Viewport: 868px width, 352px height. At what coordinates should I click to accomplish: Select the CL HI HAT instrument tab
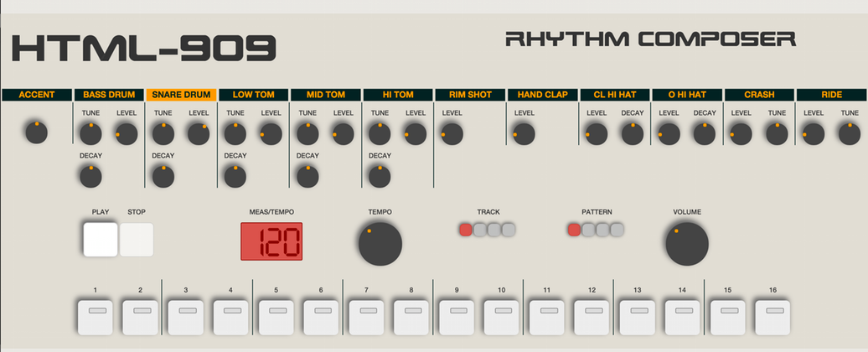click(614, 95)
